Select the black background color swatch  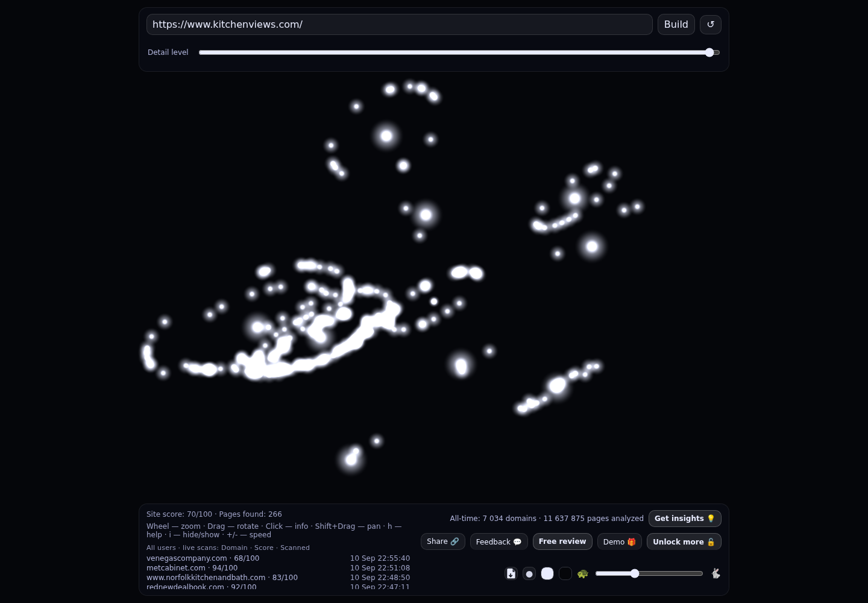tap(565, 573)
